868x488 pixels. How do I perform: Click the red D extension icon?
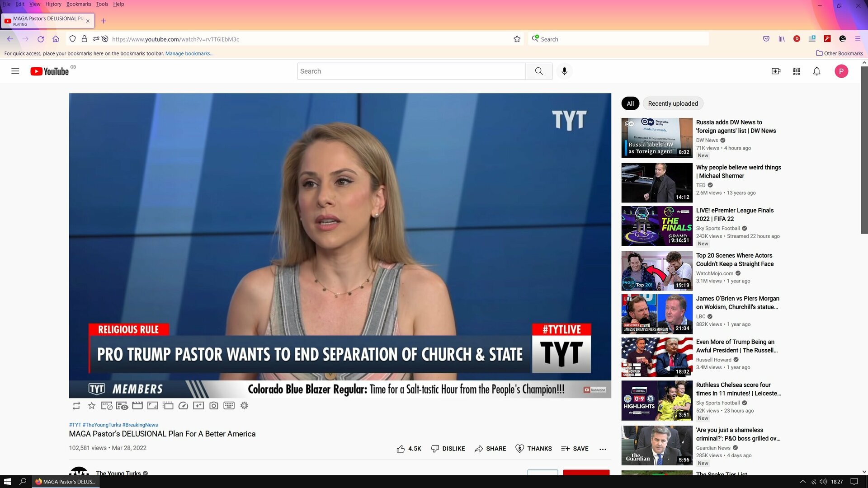click(797, 39)
